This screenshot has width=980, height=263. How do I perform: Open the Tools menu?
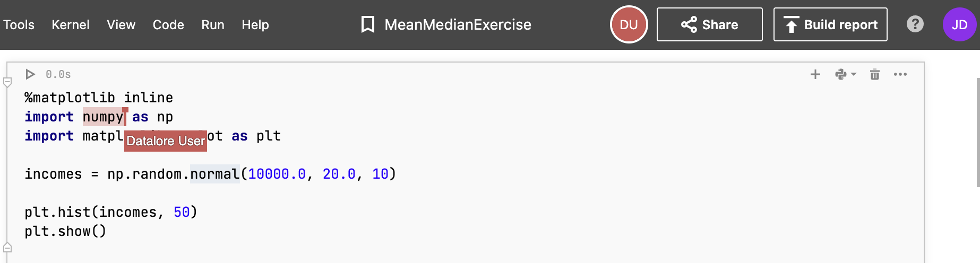(19, 25)
